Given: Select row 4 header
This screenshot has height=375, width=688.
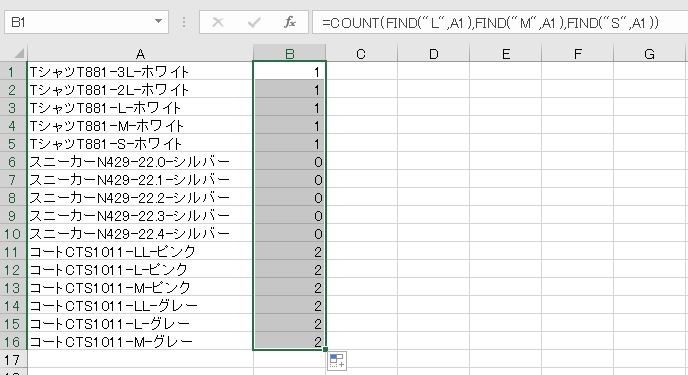Looking at the screenshot, I should pyautogui.click(x=13, y=125).
